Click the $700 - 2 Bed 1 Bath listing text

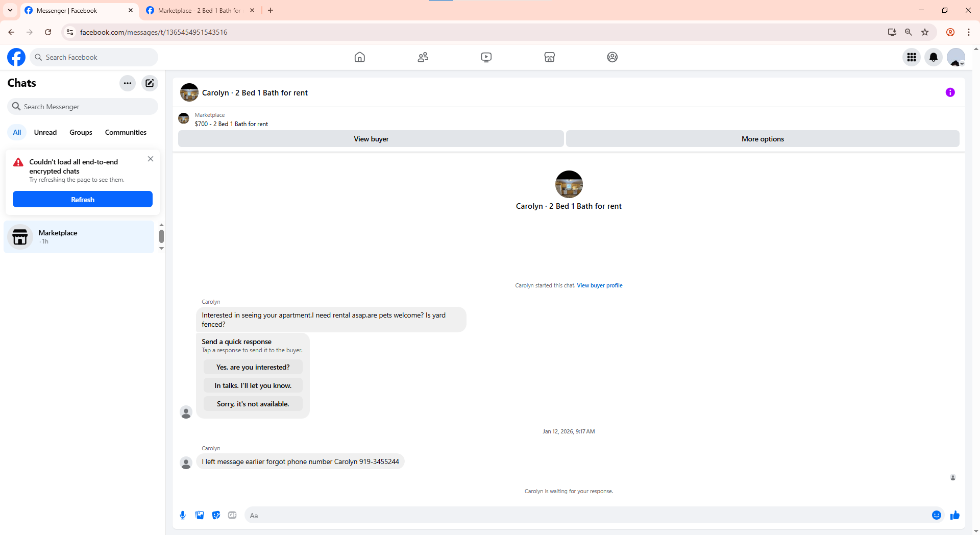click(x=231, y=124)
